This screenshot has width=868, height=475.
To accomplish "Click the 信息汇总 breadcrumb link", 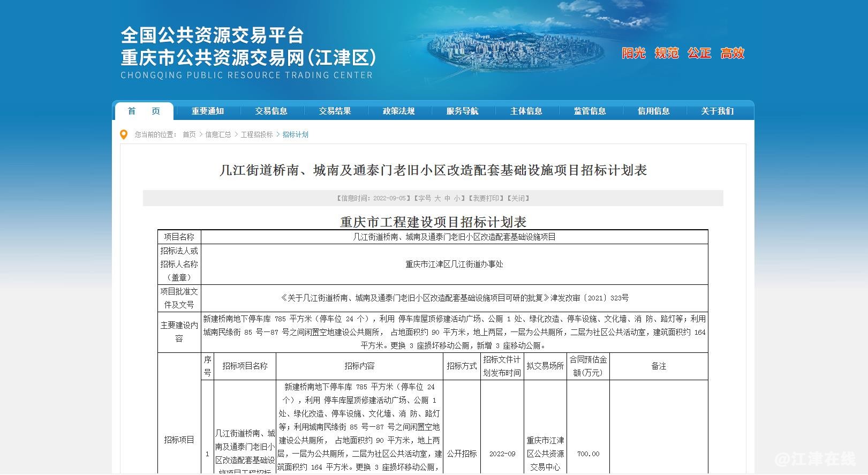I will (218, 134).
